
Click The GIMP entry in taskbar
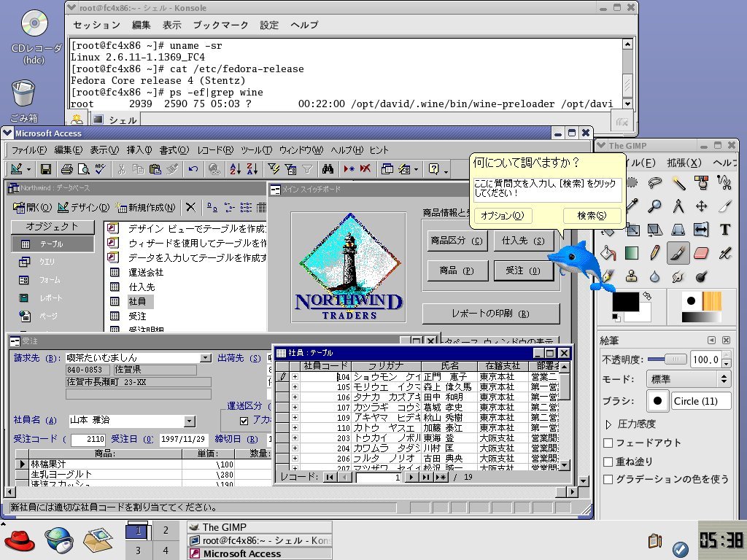(x=259, y=527)
